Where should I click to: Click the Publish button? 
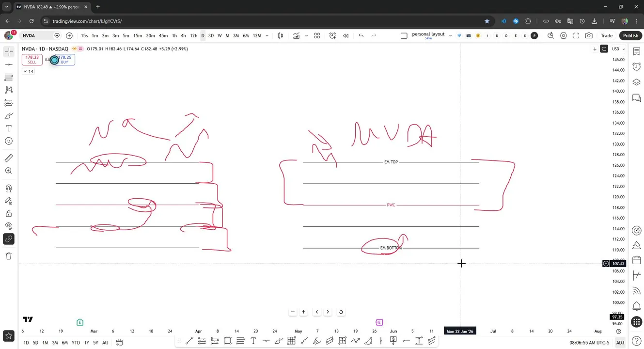(630, 35)
